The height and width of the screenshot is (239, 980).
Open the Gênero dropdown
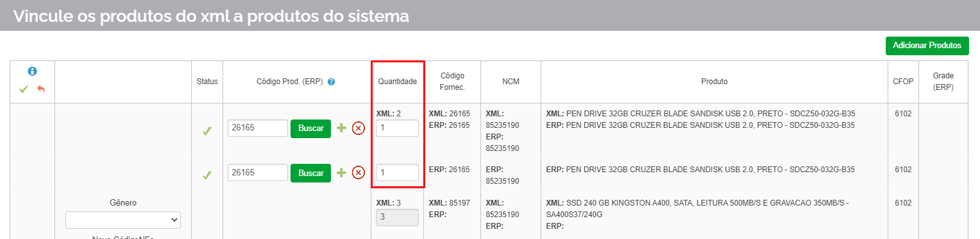coord(123,220)
